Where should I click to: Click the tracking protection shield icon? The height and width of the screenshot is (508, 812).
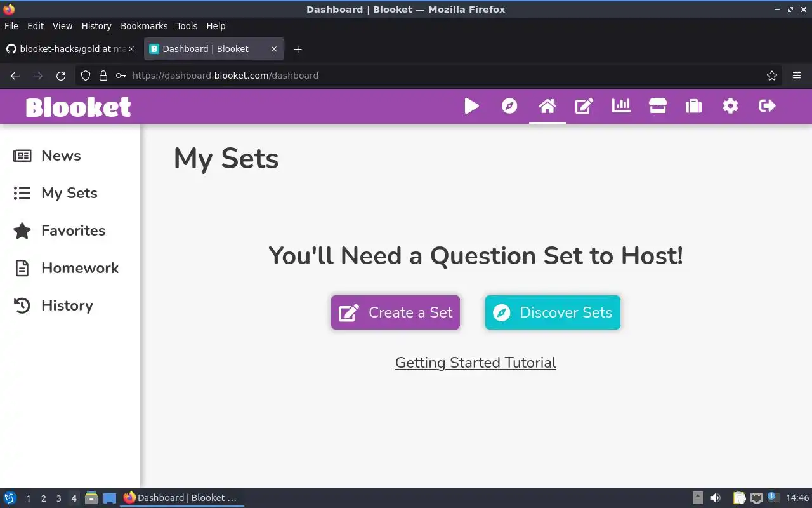tap(86, 76)
